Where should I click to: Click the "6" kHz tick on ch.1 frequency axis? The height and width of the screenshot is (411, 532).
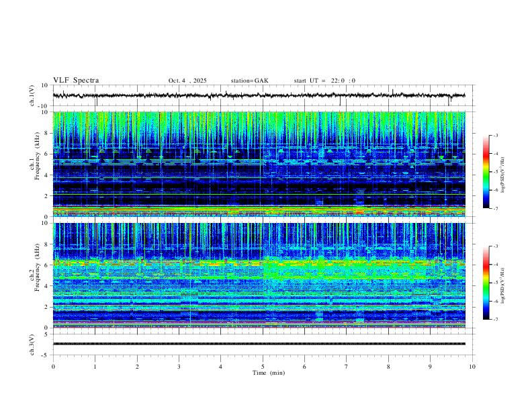point(46,154)
